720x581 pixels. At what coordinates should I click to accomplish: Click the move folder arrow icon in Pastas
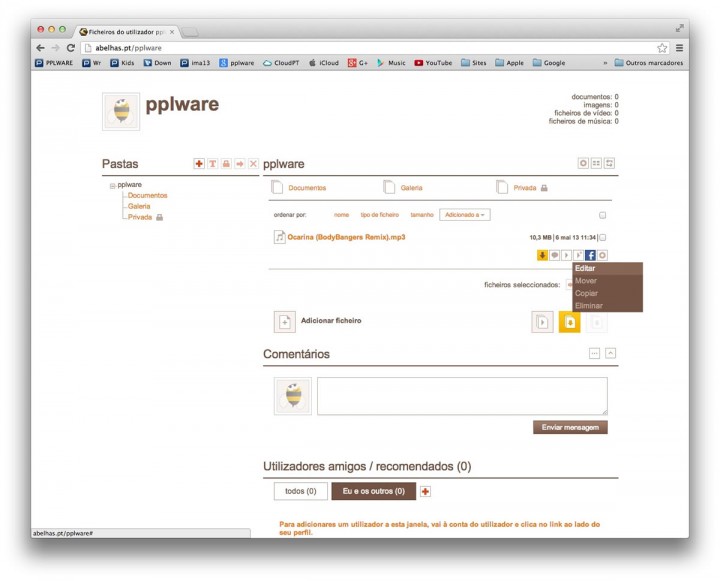tap(240, 164)
